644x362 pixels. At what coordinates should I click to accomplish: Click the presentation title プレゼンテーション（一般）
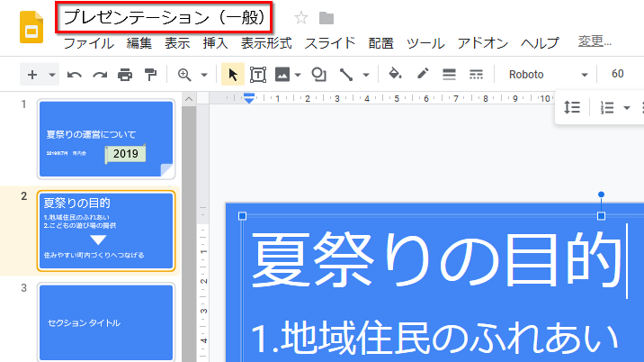pyautogui.click(x=164, y=17)
